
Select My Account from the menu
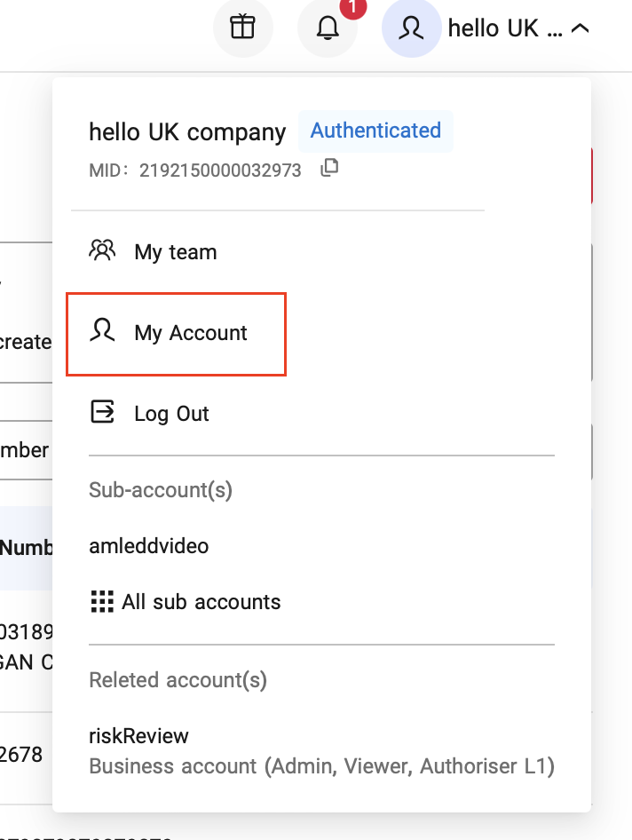(x=191, y=333)
